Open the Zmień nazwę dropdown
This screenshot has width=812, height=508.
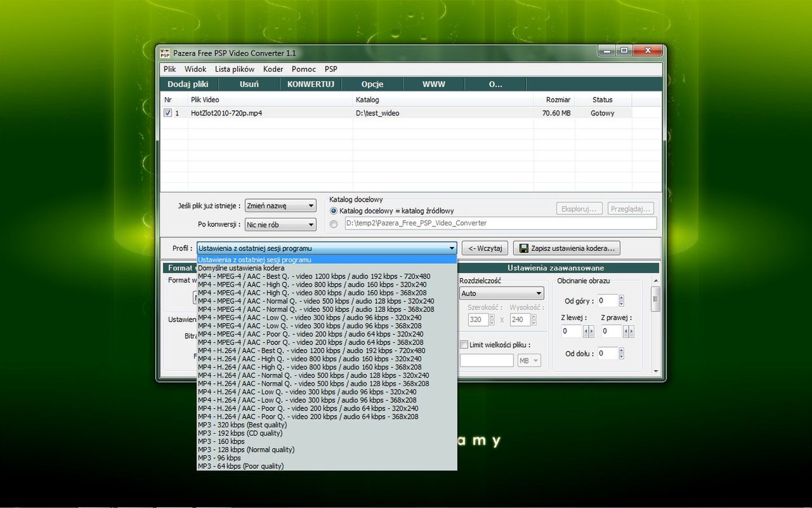tap(280, 206)
